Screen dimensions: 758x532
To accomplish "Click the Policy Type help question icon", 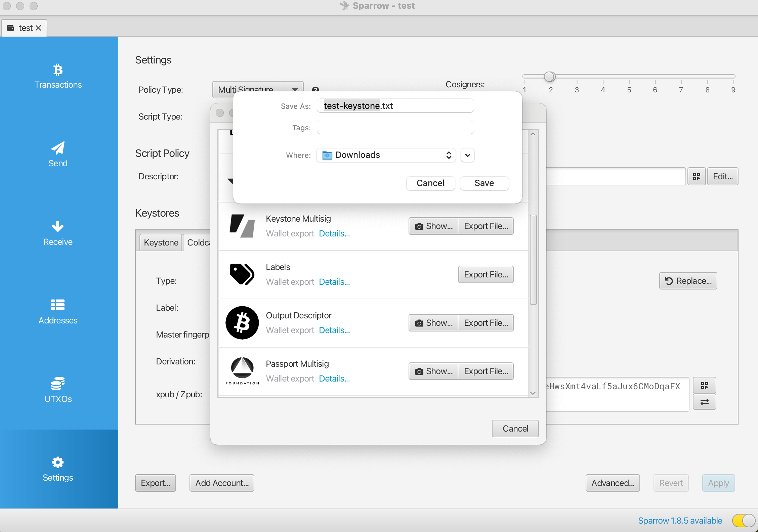I will point(315,89).
